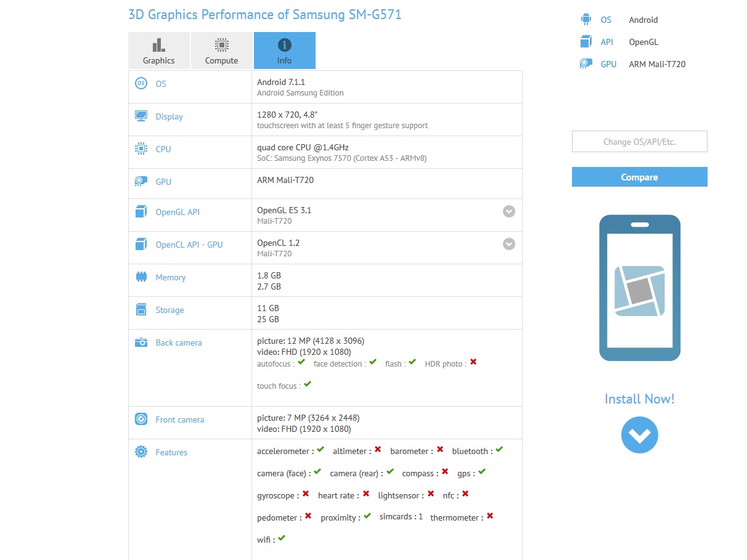Click 'picture: 12 MP (4128 x 3096)' text

point(311,341)
